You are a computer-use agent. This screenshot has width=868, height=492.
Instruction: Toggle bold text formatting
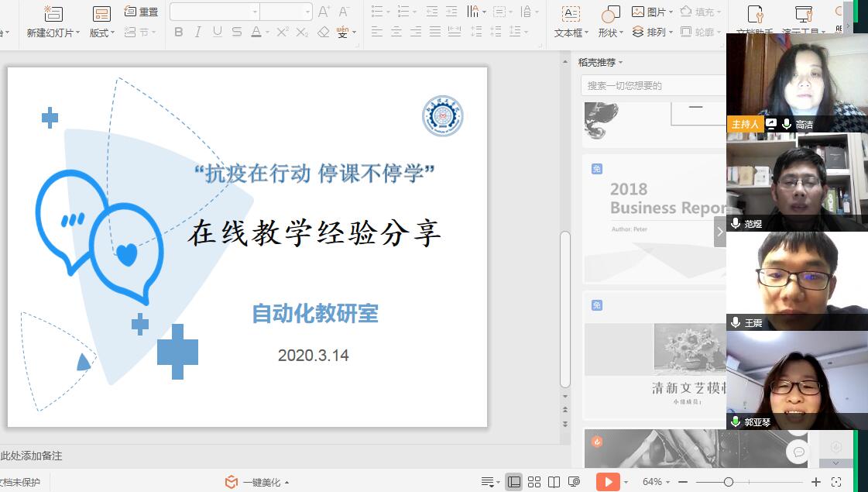pyautogui.click(x=179, y=32)
